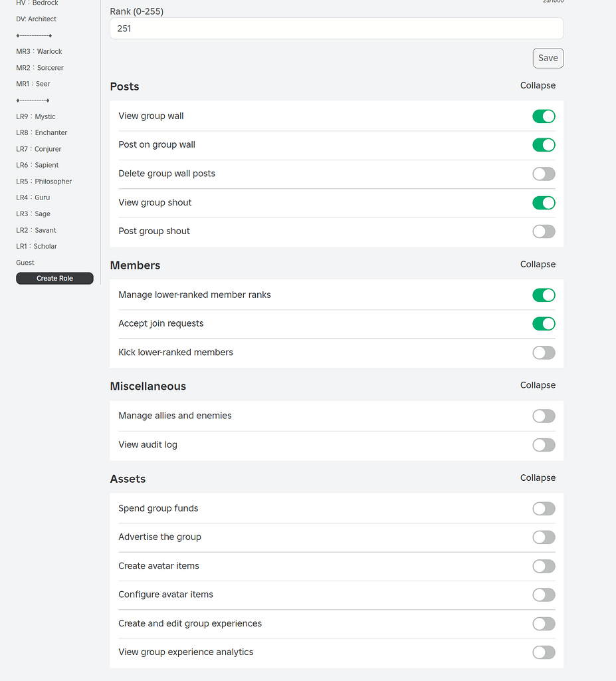Collapse the Assets section
Viewport: 616px width, 681px height.
[538, 477]
